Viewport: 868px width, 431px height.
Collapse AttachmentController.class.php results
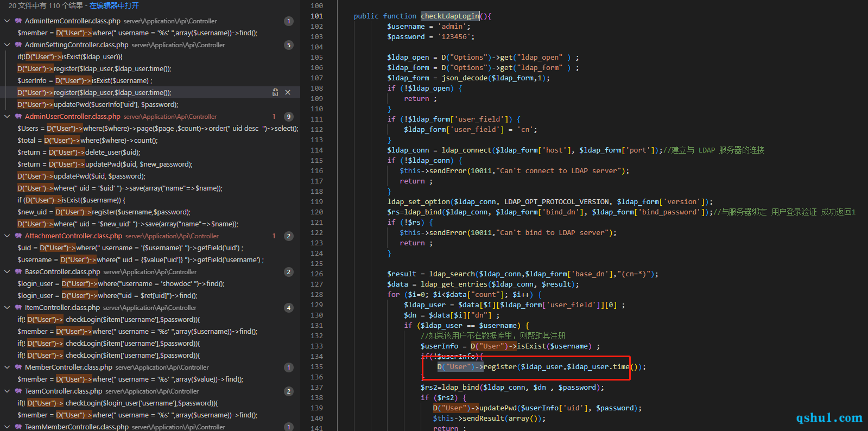click(x=7, y=236)
